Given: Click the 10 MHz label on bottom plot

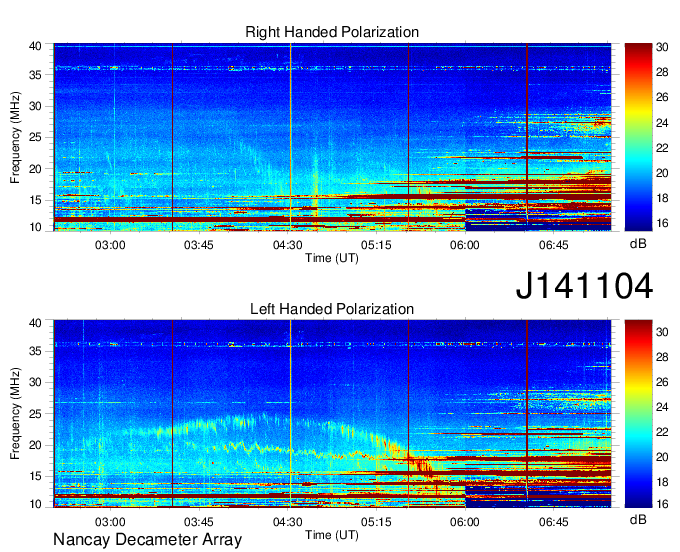Looking at the screenshot, I should point(35,504).
